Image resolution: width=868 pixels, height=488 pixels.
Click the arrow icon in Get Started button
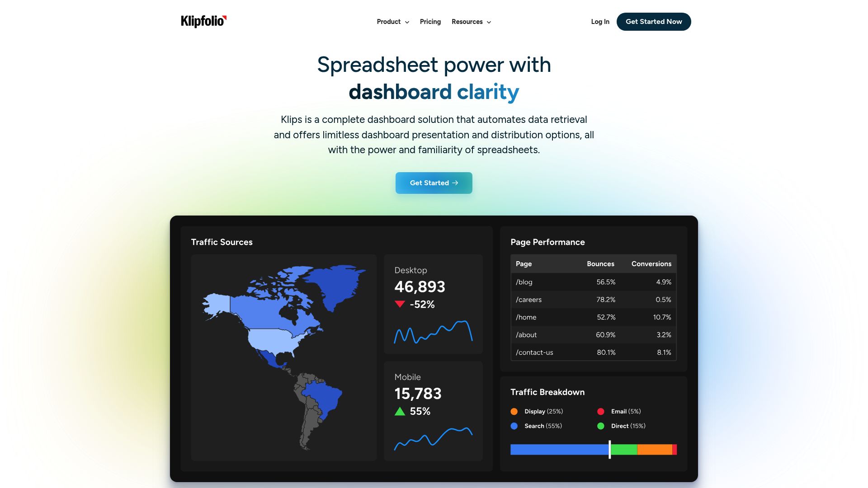point(455,183)
